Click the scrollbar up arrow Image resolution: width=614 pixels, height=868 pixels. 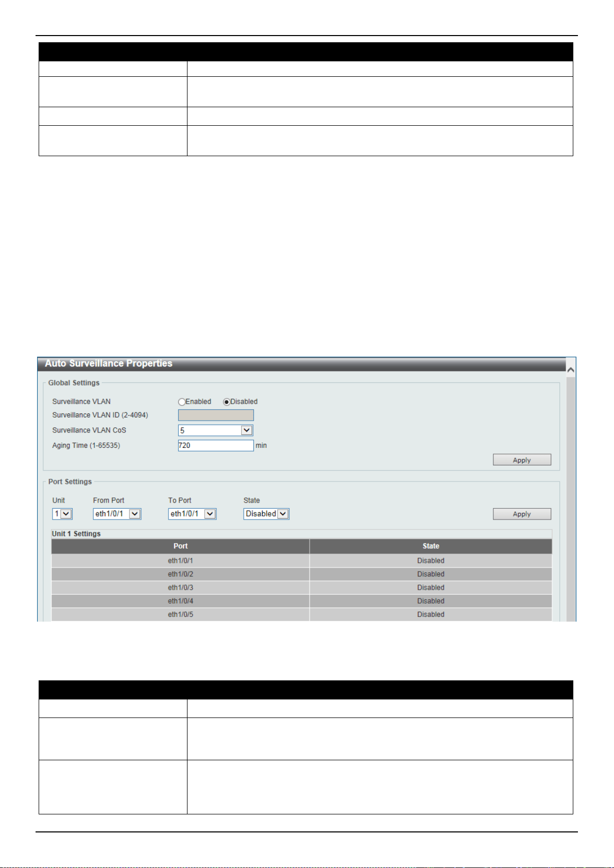[x=571, y=370]
